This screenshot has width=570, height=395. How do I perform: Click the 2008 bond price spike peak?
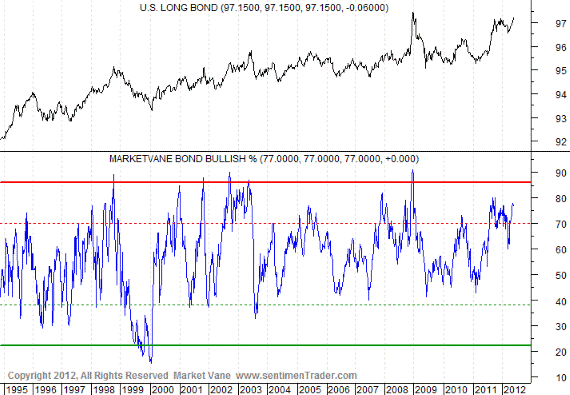click(x=413, y=13)
